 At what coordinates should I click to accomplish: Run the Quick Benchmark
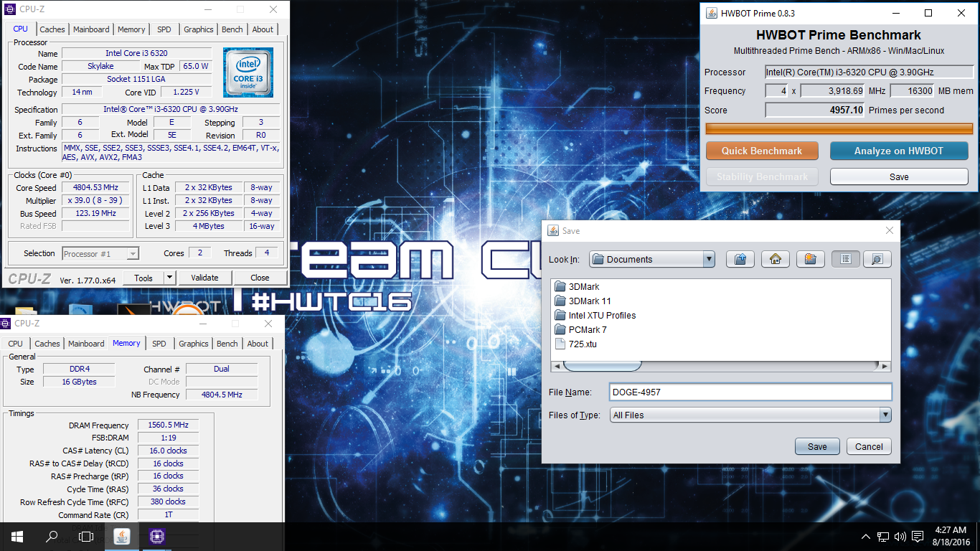pos(762,151)
